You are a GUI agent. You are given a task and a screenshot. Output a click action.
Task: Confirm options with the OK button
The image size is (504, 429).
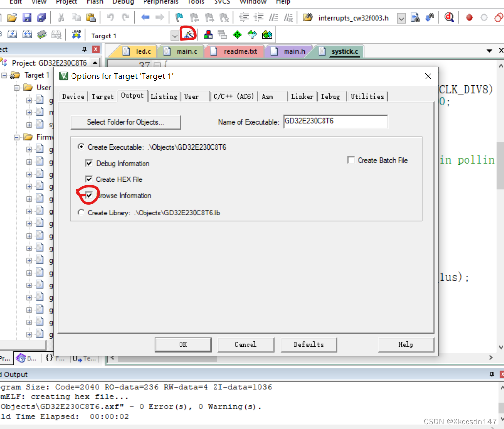click(183, 345)
